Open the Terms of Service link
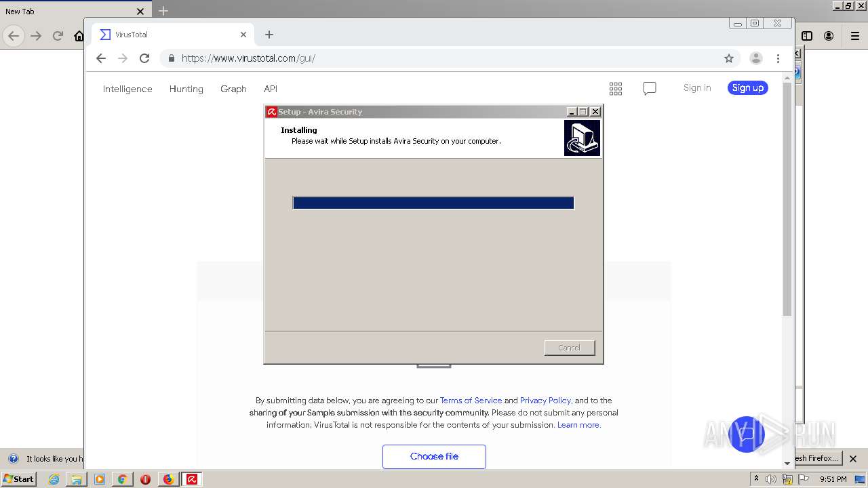This screenshot has height=488, width=868. 471,401
